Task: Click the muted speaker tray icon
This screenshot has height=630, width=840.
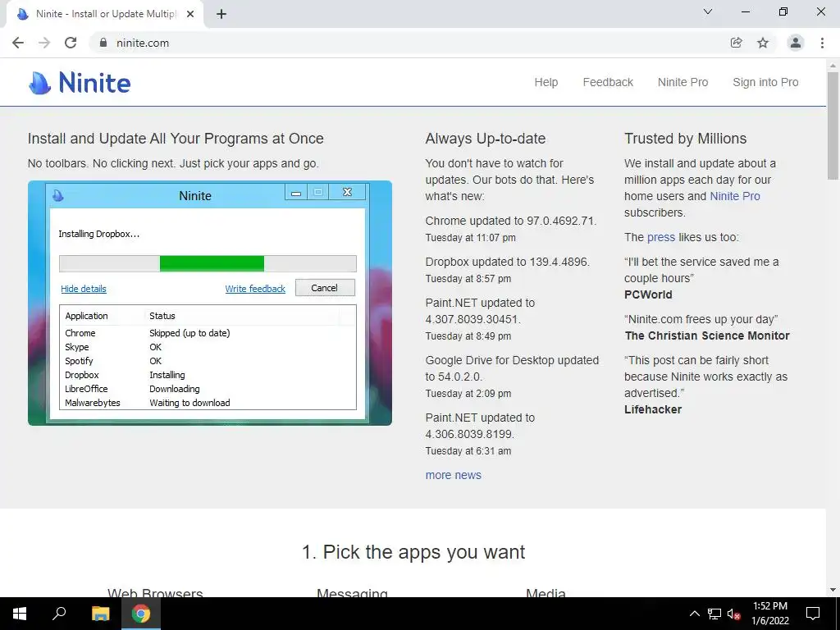Action: point(733,614)
